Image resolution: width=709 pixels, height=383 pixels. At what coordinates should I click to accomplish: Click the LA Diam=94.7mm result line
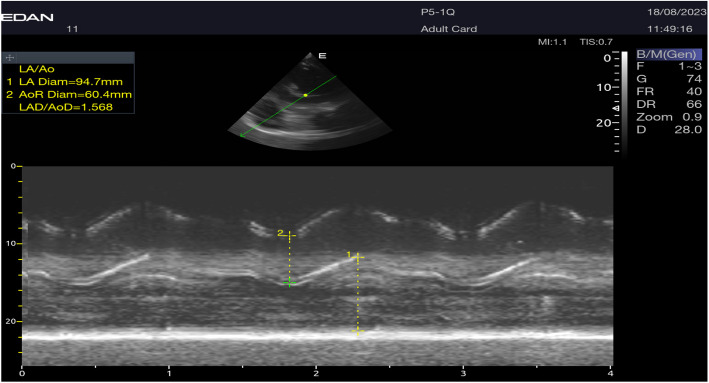(65, 82)
